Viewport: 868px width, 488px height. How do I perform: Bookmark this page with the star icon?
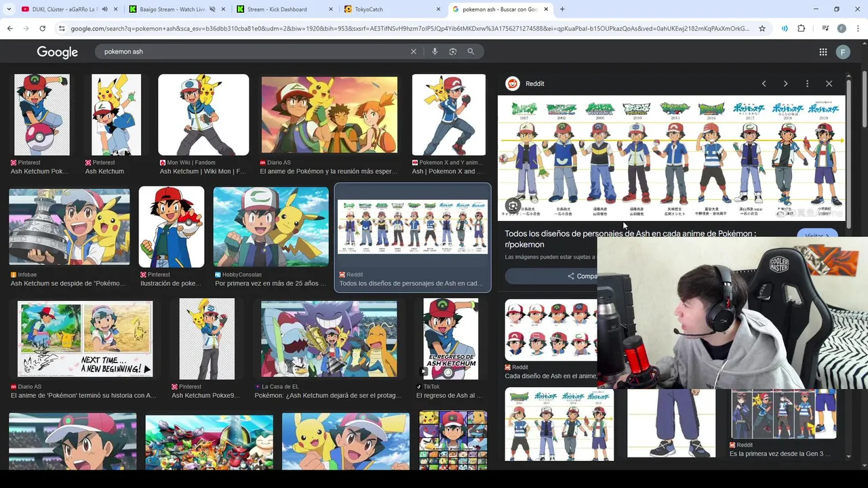tap(762, 28)
